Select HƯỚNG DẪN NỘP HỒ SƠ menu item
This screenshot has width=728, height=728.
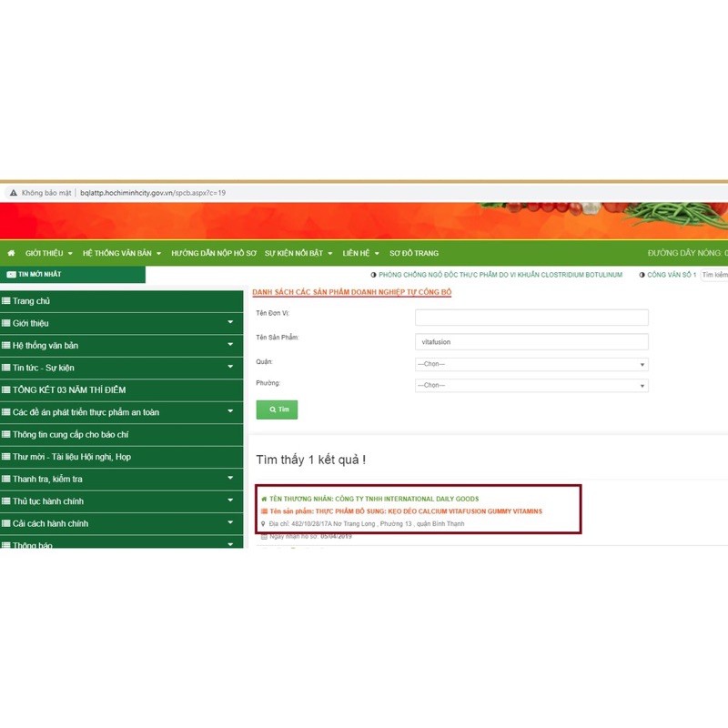[214, 253]
